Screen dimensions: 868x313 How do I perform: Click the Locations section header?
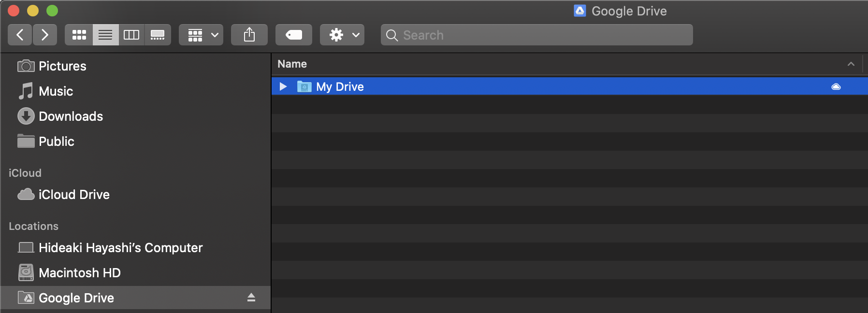(33, 226)
